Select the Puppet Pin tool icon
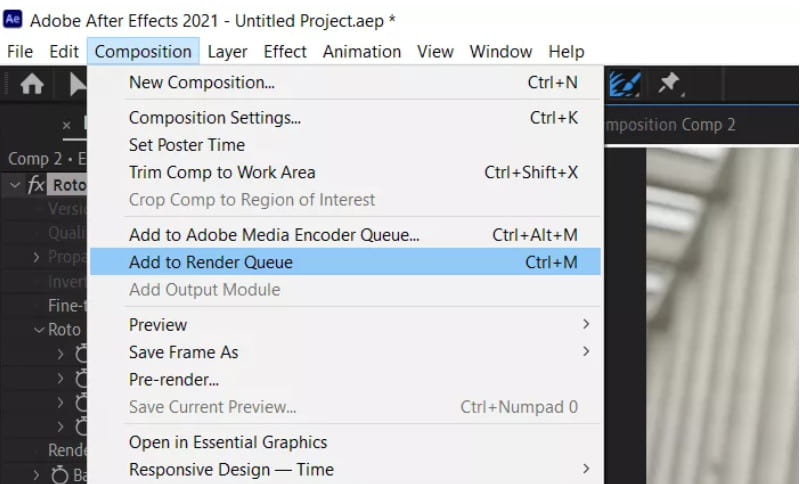Screen dimensions: 800x484 [670, 84]
